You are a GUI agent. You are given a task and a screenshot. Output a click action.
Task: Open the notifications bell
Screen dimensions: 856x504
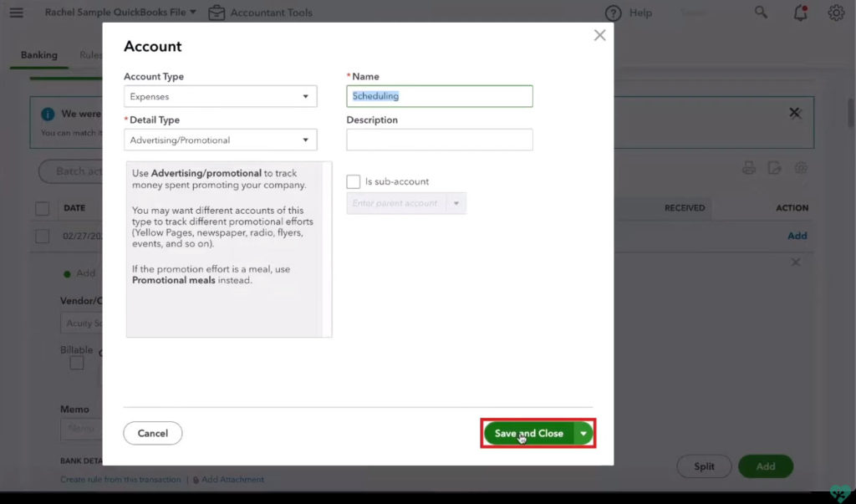point(801,13)
